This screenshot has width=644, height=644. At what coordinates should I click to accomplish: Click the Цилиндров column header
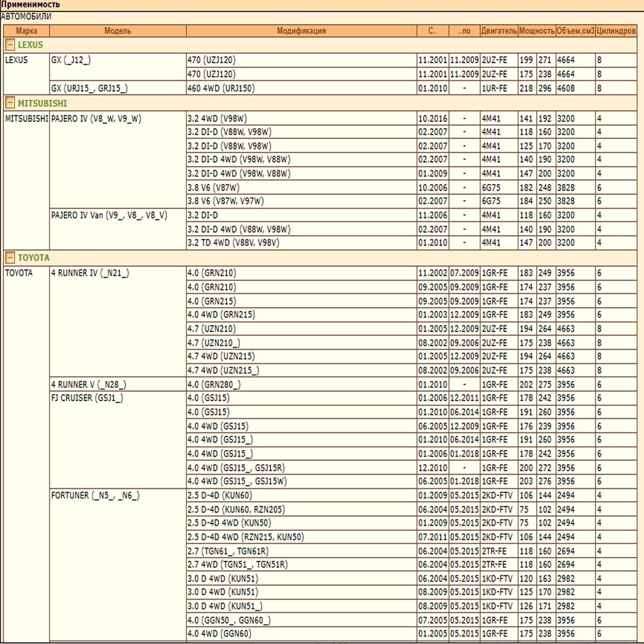[x=616, y=31]
